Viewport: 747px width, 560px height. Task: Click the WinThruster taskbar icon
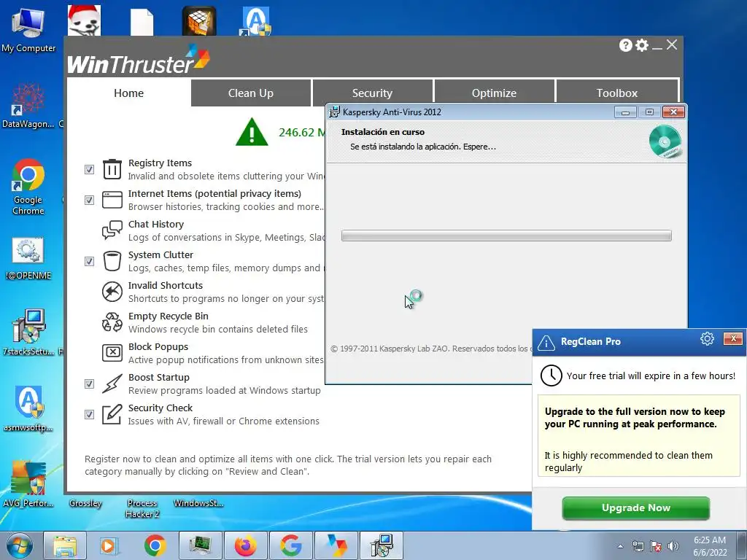pos(336,545)
